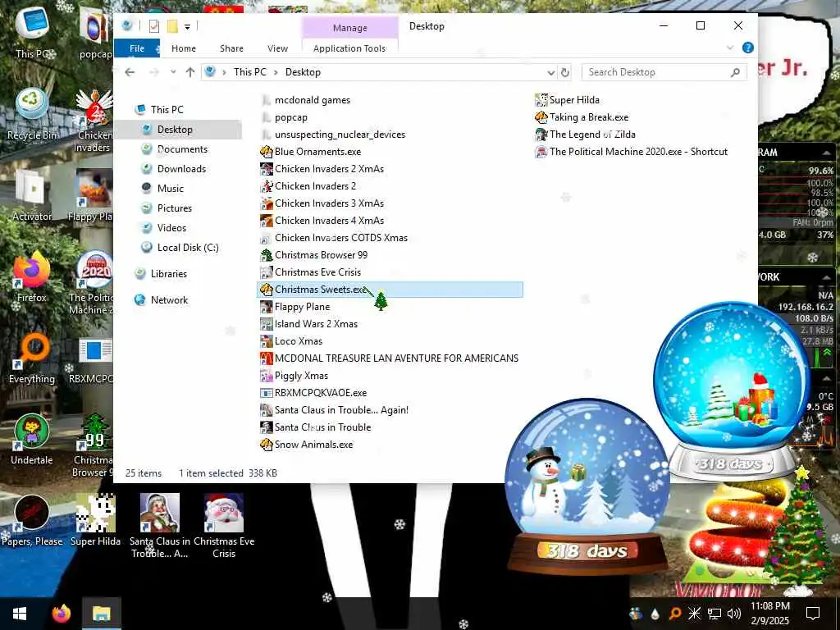Click Firefox icon in taskbar
Screen dimensions: 840x630
coord(61,613)
